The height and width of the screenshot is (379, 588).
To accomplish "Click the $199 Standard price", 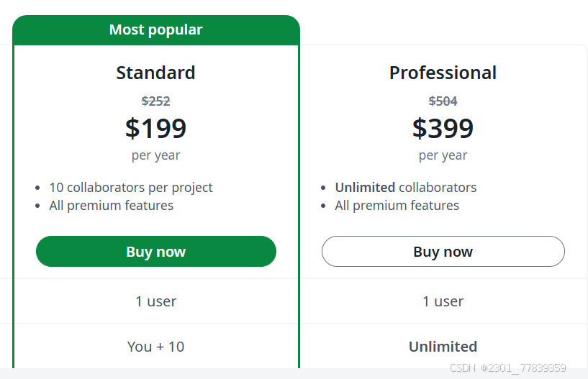I will 155,128.
